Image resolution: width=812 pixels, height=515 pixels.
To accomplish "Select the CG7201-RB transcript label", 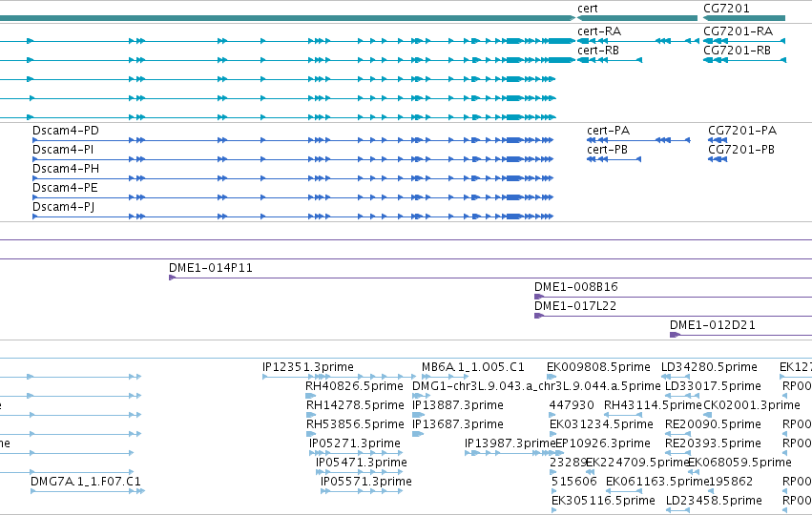I will click(x=737, y=51).
